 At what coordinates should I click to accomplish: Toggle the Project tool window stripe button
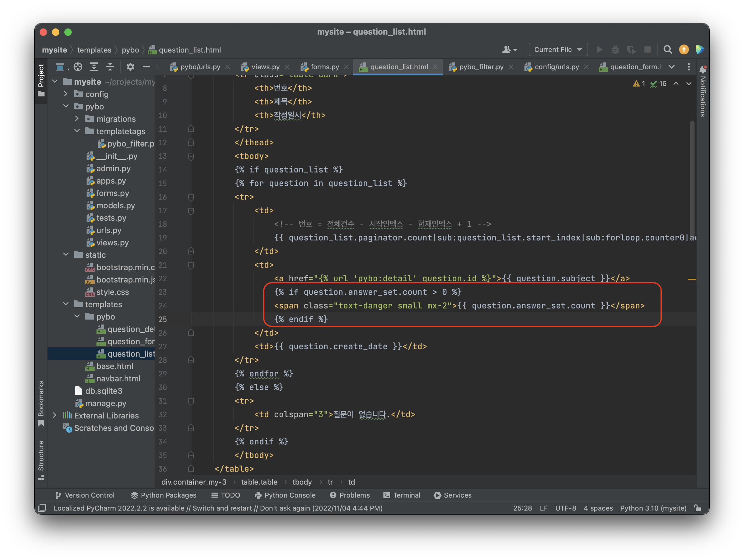[x=41, y=80]
